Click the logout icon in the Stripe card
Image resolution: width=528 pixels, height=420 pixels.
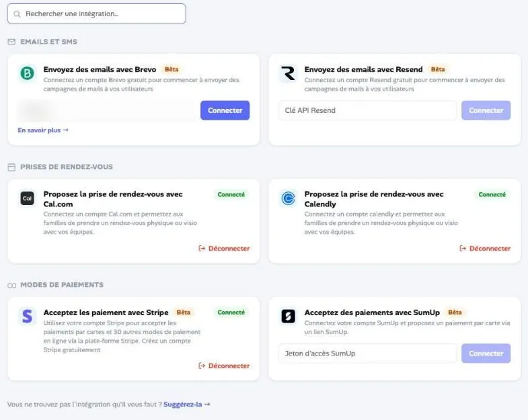(x=202, y=366)
